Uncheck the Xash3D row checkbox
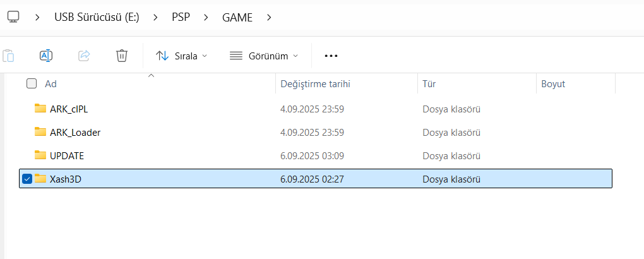Screen dimensions: 644x259 [x=27, y=179]
